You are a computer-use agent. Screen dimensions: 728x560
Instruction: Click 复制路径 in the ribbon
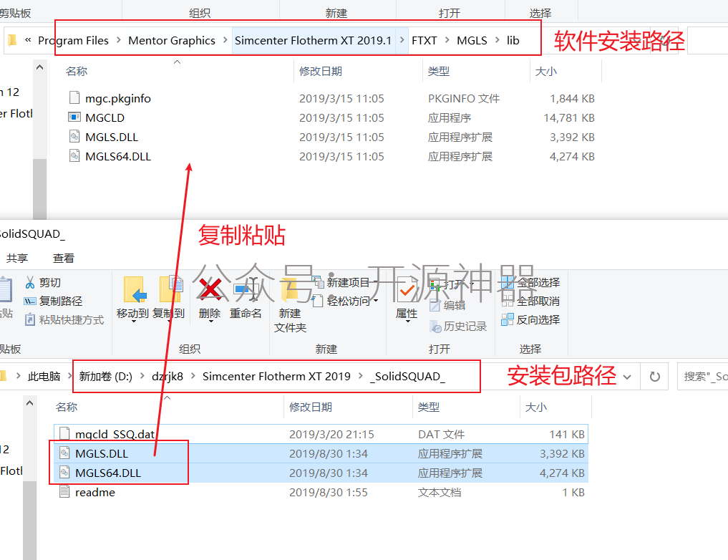coord(53,301)
